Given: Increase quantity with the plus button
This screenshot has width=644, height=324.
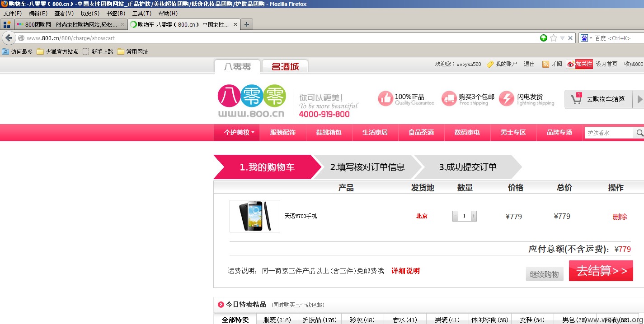Looking at the screenshot, I should [474, 216].
